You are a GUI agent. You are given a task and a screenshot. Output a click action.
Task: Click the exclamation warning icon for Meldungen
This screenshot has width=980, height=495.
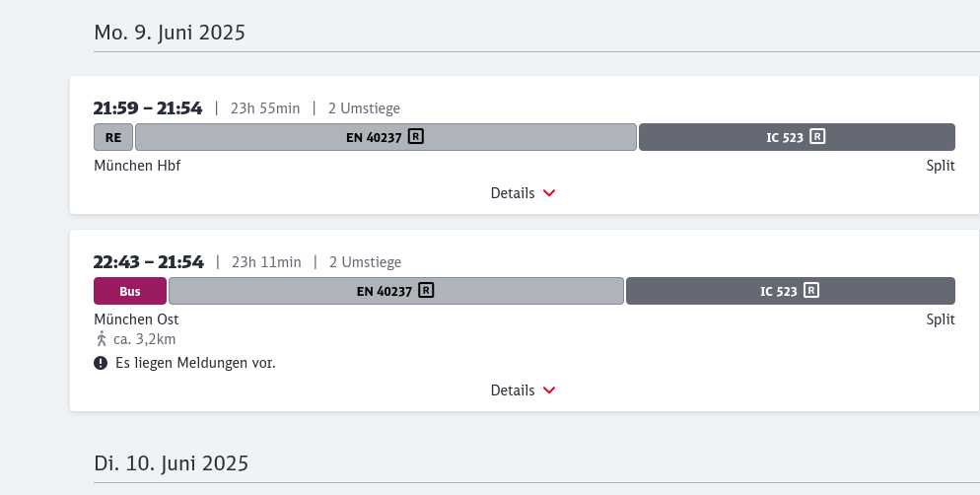tap(101, 363)
